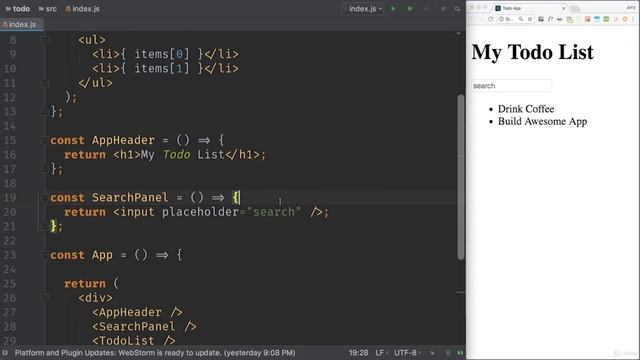Click the orange browser extension icon
Image resolution: width=640 pixels, height=360 pixels.
click(625, 19)
